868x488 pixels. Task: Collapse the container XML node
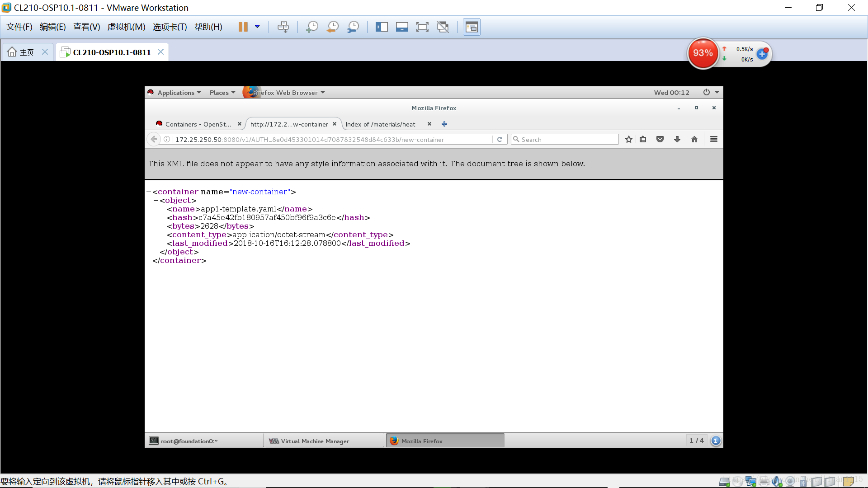coord(149,192)
